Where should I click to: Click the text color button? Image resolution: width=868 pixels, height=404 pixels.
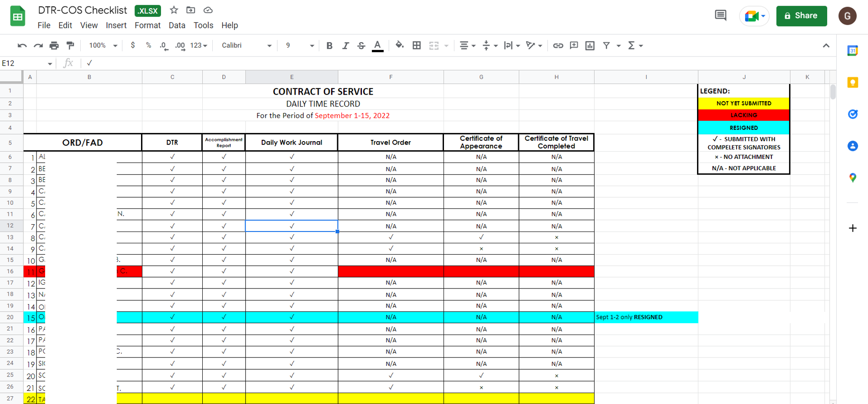[378, 45]
